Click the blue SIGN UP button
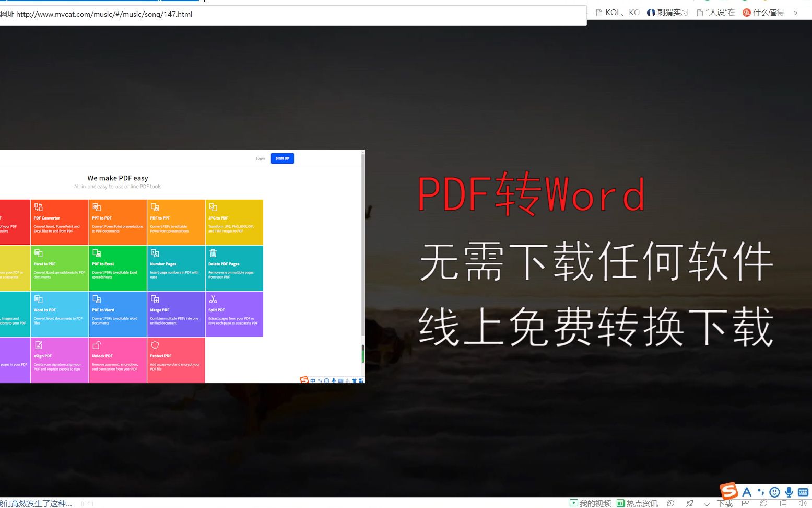Viewport: 812px width, 508px height. point(283,158)
